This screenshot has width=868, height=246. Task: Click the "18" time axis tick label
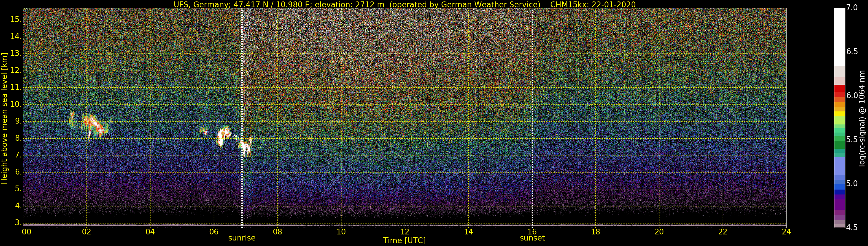point(596,232)
